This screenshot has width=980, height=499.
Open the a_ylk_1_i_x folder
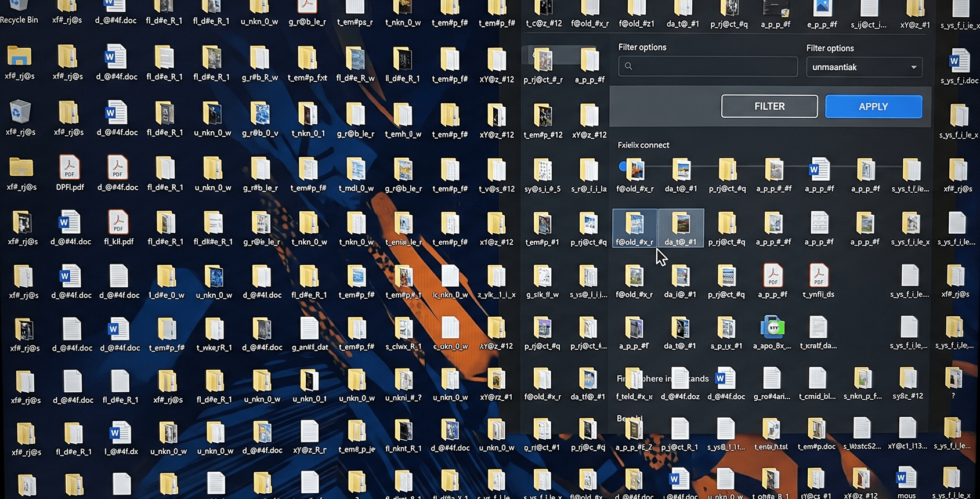point(496,277)
